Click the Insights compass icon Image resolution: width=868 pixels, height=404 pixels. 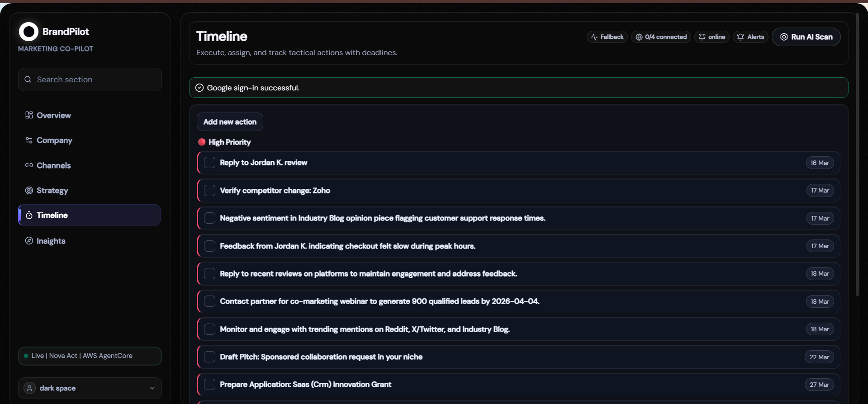(x=29, y=241)
